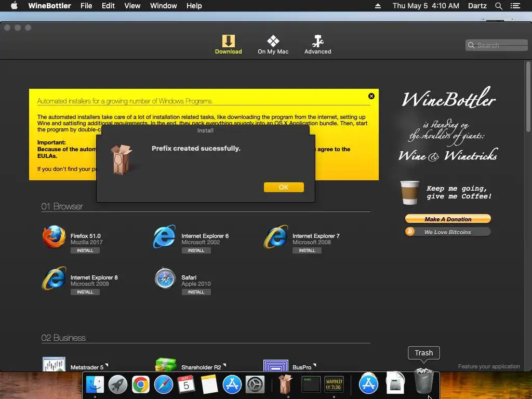Image resolution: width=532 pixels, height=399 pixels.
Task: Install Internet Explorer 6
Action: tap(196, 250)
